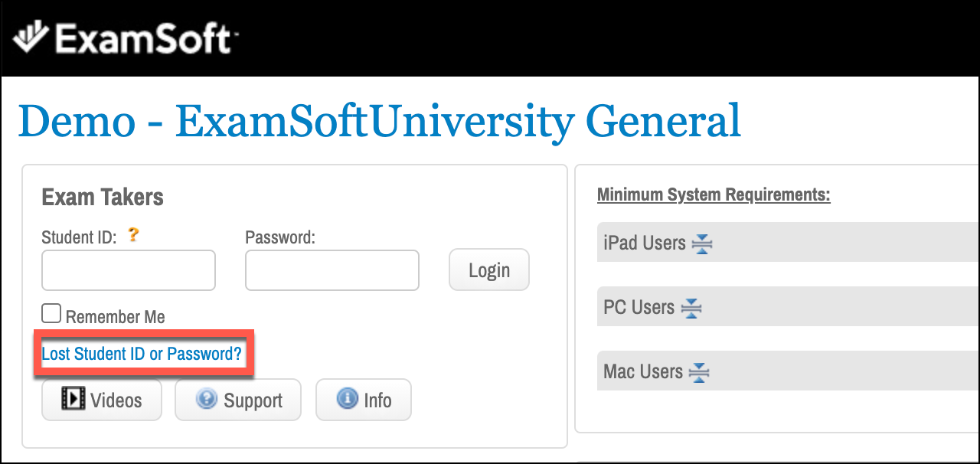
Task: Focus the Password input field
Action: point(332,270)
